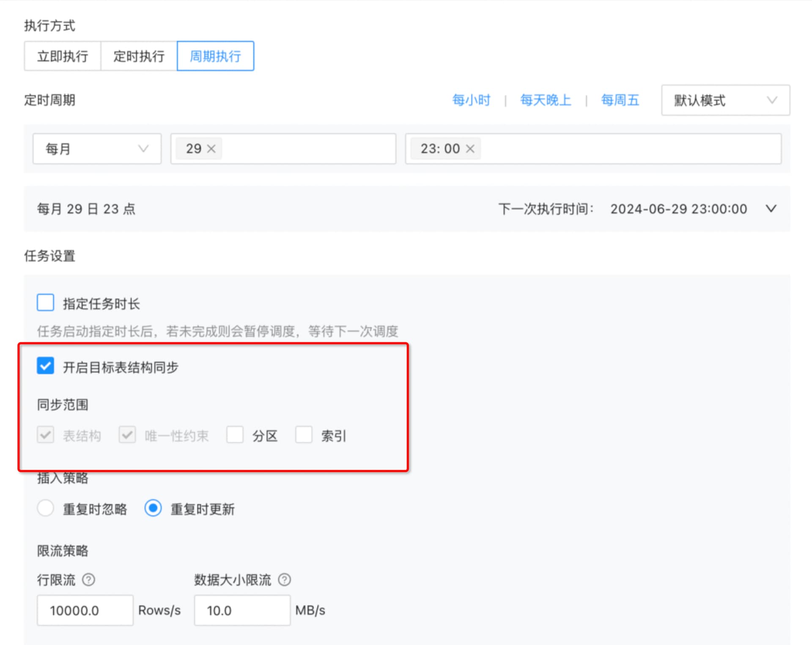This screenshot has height=645, width=812.
Task: Check the 分区 sync option
Action: pyautogui.click(x=235, y=435)
